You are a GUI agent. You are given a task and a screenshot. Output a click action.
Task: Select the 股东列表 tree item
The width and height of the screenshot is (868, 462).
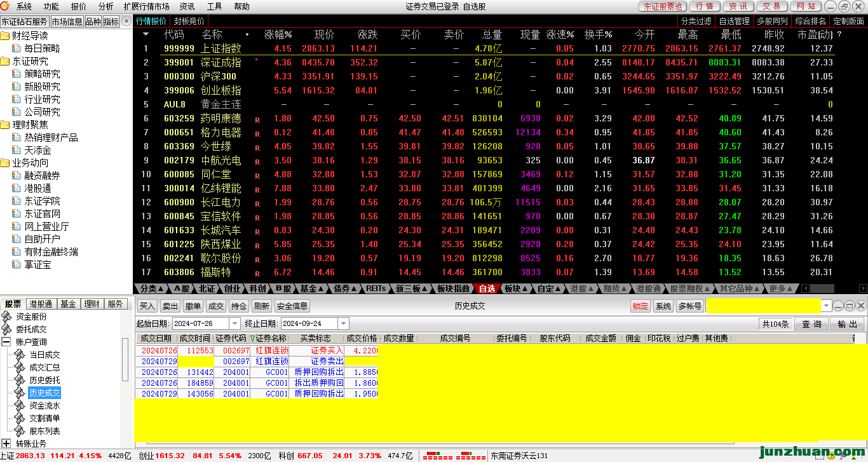[44, 431]
